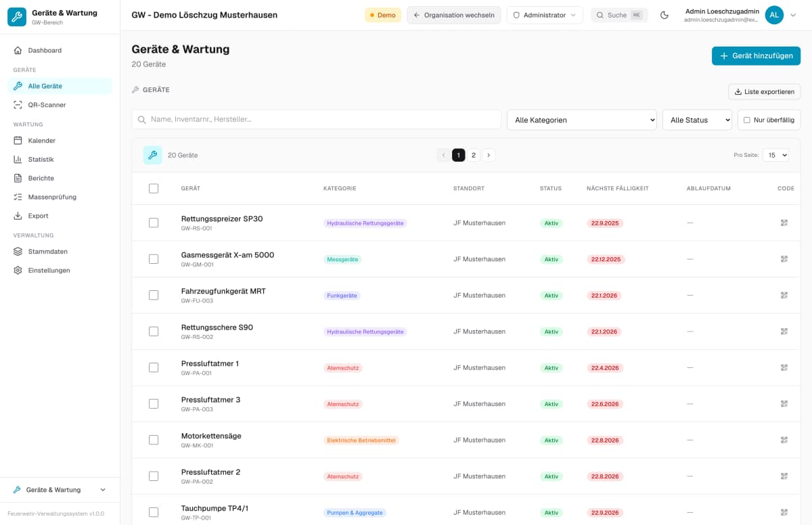Open QR code for Rettungsspreizer SP30

pyautogui.click(x=784, y=223)
